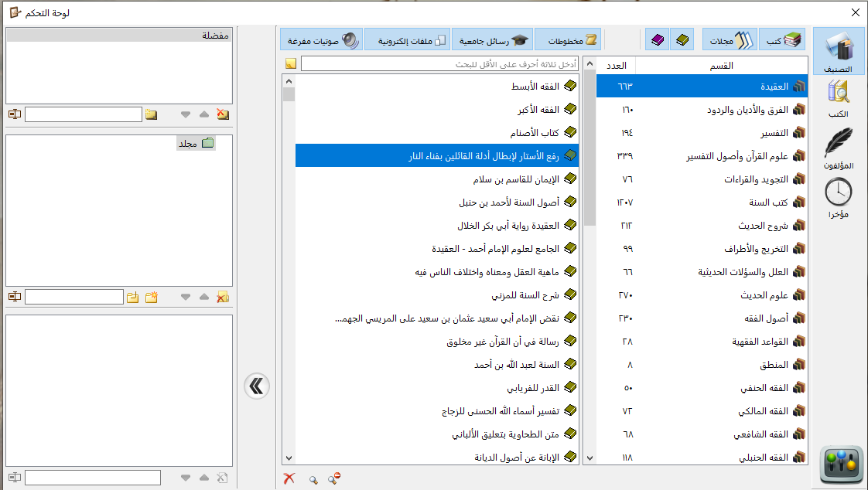Toggle the رسائل جامعية (University theses) filter
868x490 pixels.
tap(491, 39)
